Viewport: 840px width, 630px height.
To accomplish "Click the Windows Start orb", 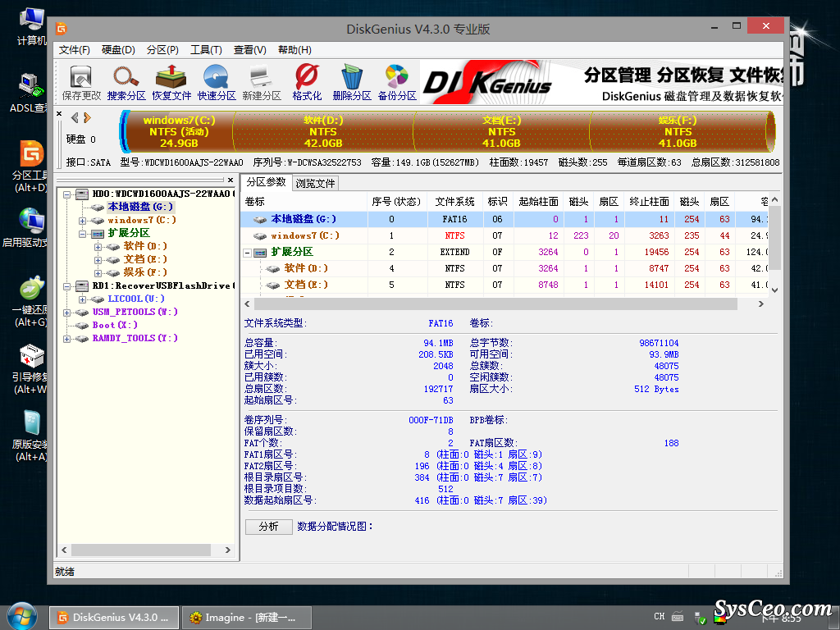I will point(22,617).
